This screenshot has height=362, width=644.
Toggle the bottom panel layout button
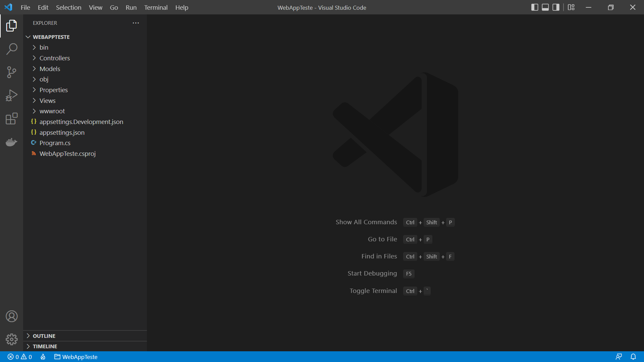point(545,7)
